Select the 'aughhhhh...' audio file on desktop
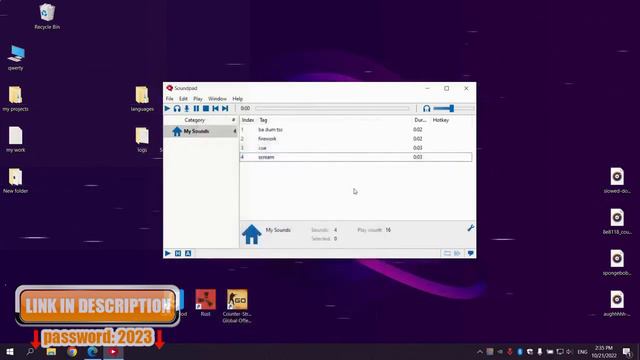This screenshot has width=640, height=360. click(x=617, y=302)
